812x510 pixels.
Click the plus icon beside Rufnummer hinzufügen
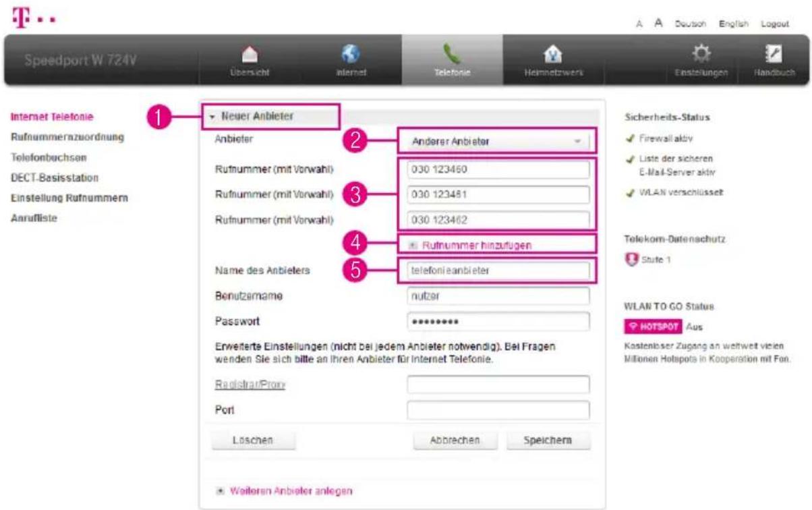[415, 246]
